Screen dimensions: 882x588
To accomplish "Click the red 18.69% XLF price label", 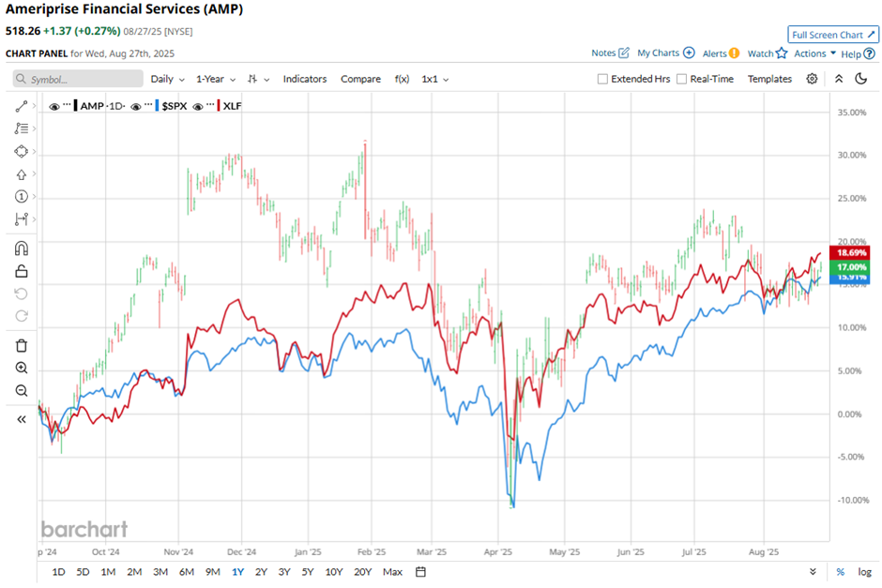I will [x=850, y=252].
